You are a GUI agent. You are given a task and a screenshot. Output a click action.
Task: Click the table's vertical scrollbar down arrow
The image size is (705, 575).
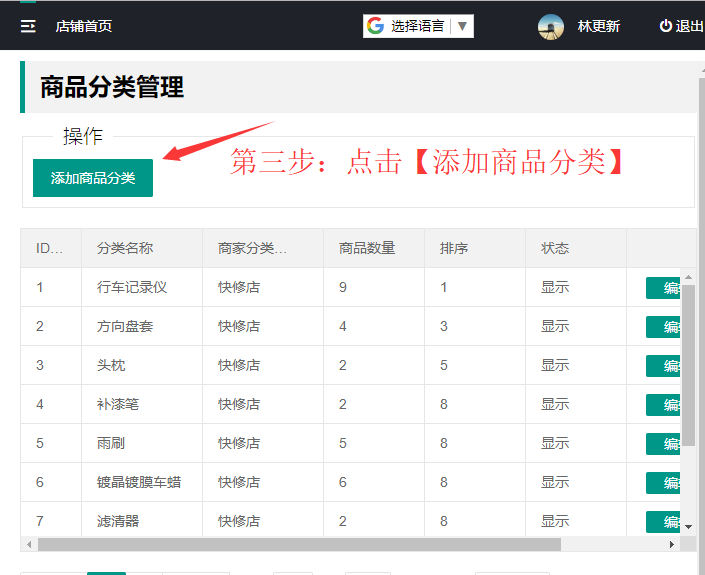click(688, 525)
